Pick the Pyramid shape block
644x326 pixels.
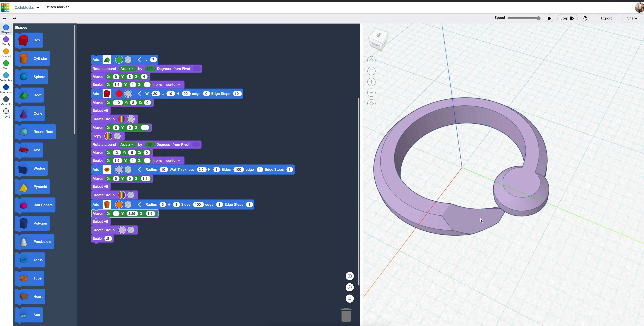coord(32,187)
